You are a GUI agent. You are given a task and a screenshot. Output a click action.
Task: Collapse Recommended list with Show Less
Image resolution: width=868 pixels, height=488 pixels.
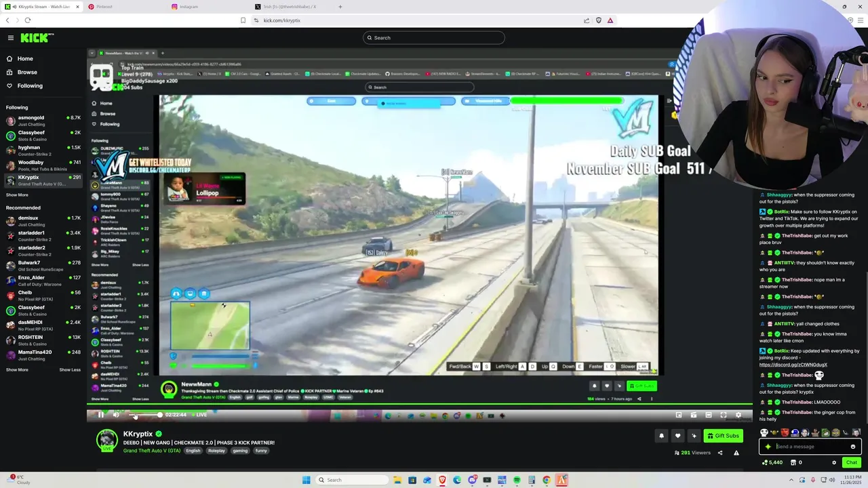tap(70, 369)
